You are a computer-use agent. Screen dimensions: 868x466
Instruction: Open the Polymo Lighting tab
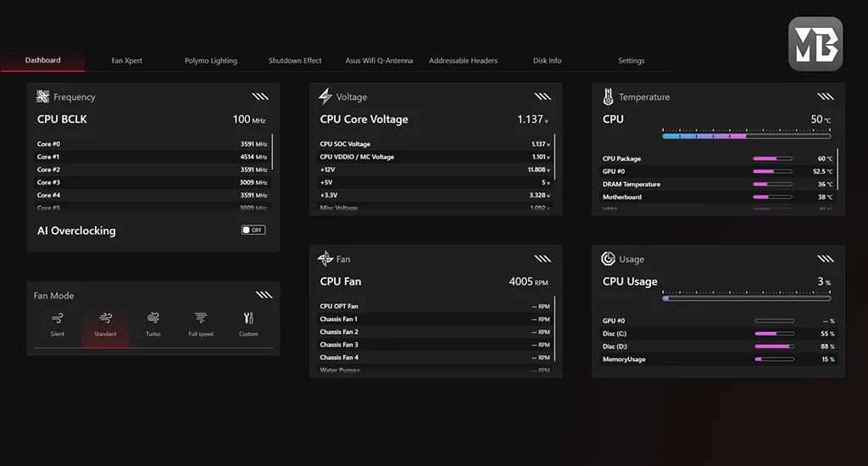click(211, 61)
